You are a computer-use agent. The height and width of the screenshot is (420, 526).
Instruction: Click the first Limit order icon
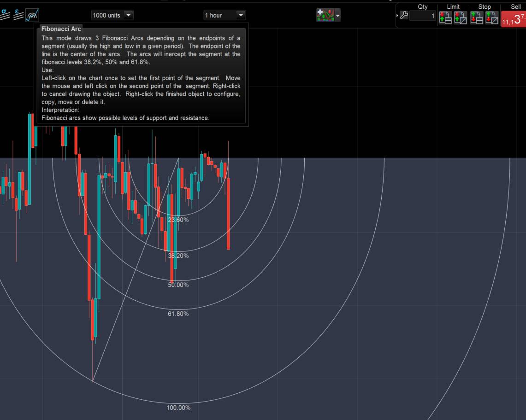click(x=445, y=18)
